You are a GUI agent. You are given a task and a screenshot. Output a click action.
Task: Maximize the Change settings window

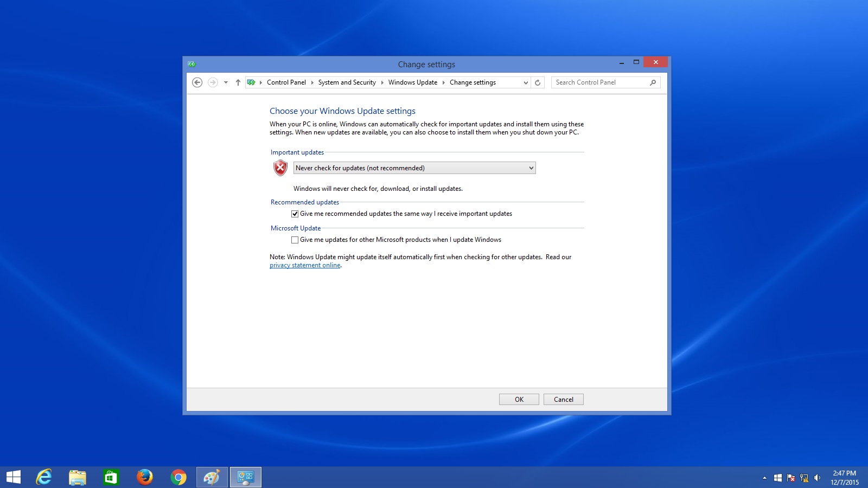coord(636,62)
